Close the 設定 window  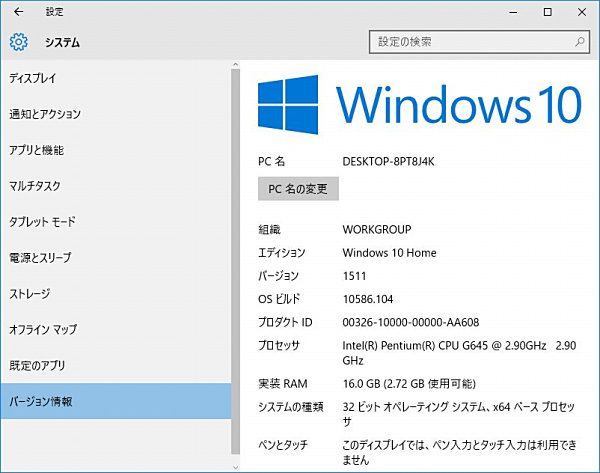point(582,12)
